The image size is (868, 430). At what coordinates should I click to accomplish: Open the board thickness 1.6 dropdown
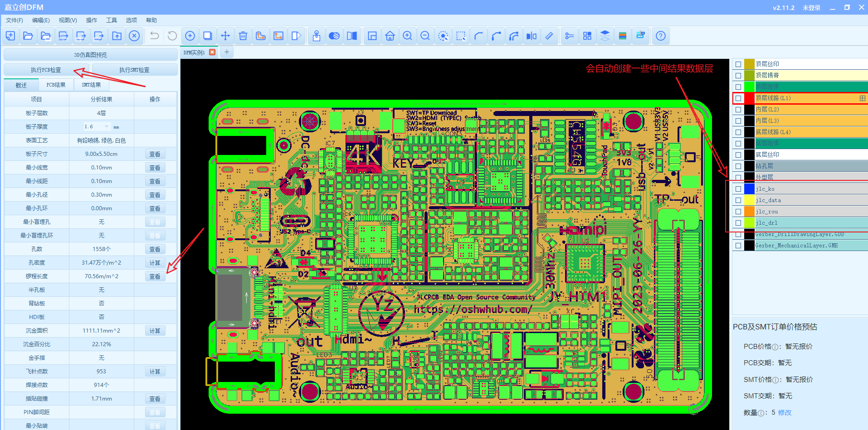pos(107,127)
